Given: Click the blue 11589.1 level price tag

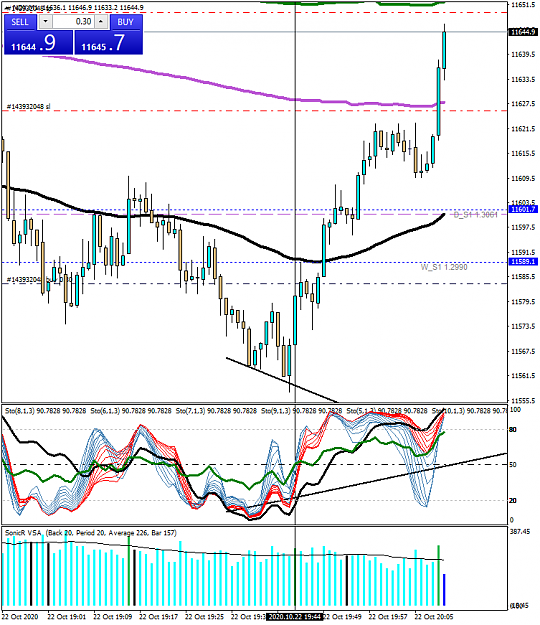Looking at the screenshot, I should point(523,262).
